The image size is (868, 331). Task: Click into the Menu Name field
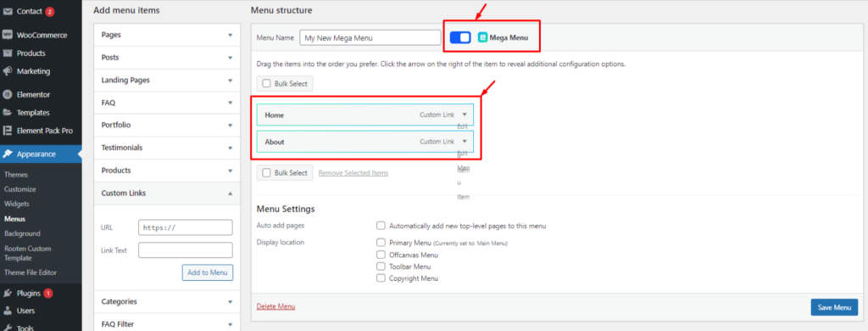[370, 37]
